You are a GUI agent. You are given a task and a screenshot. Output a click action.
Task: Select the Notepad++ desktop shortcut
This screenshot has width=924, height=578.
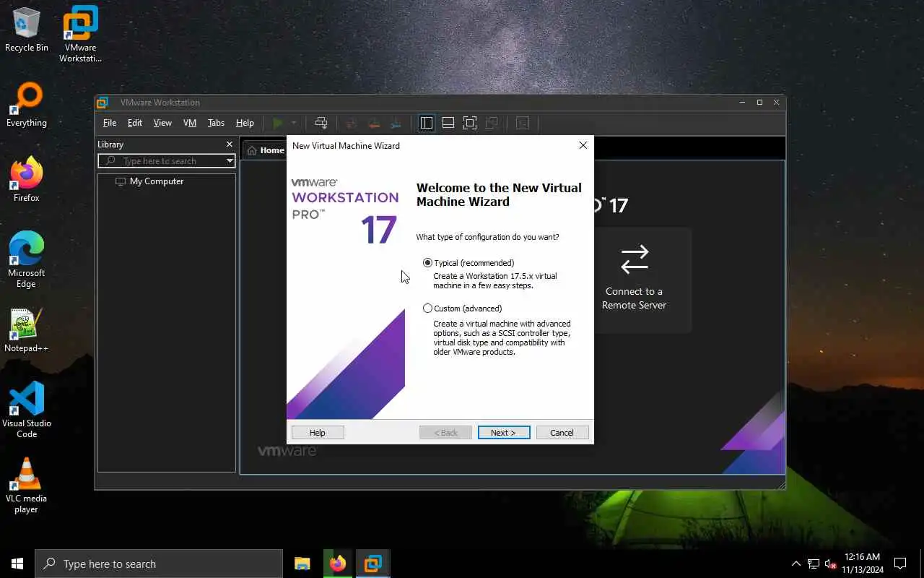point(27,331)
